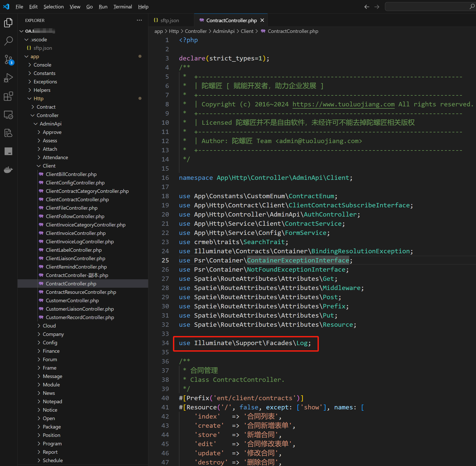Click the tuoluojiang.com link in comment
The height and width of the screenshot is (466, 476).
click(x=343, y=104)
